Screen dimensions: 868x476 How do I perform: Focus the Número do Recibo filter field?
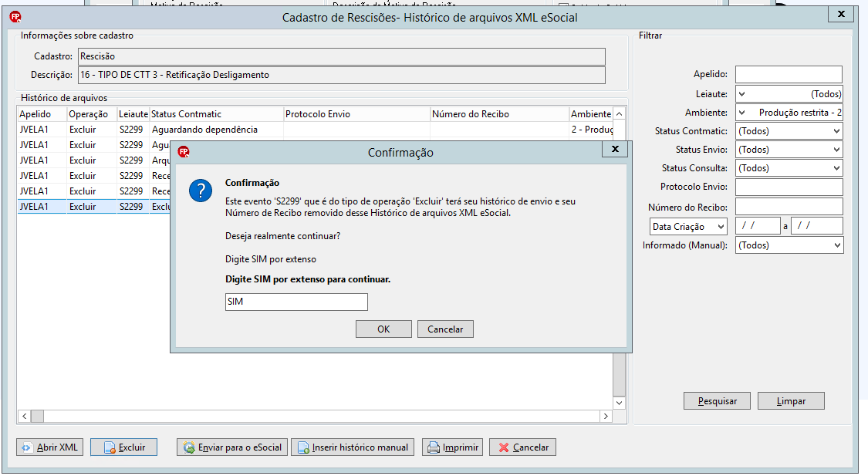789,207
